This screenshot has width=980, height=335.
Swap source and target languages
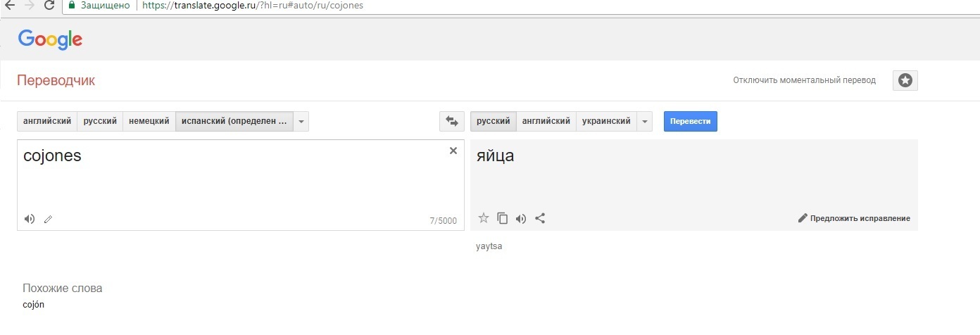[x=451, y=121]
